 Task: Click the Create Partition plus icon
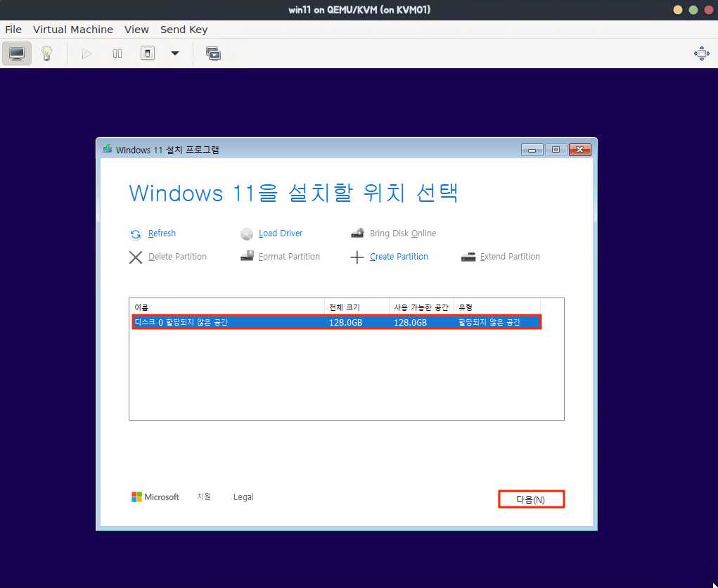[x=357, y=257]
